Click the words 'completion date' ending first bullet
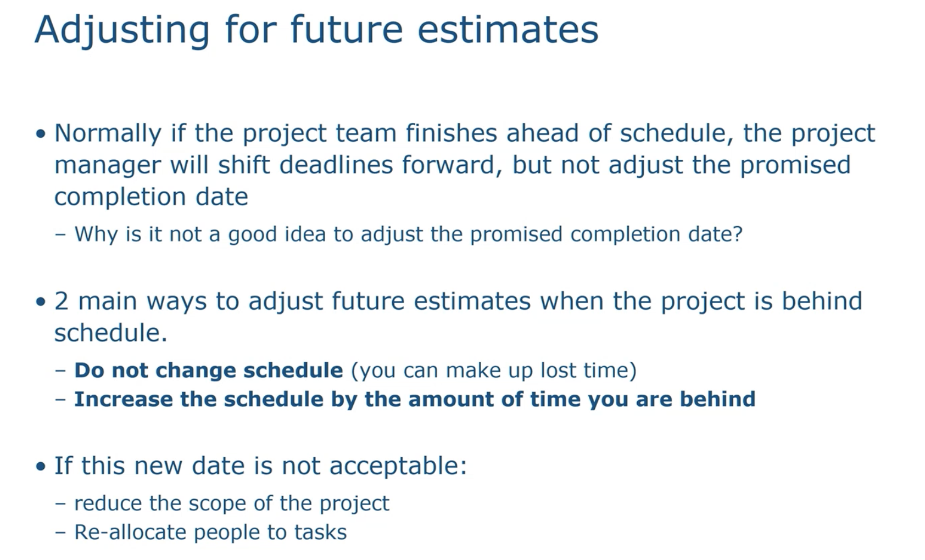Screen dimensions: 925x560 pyautogui.click(x=151, y=197)
